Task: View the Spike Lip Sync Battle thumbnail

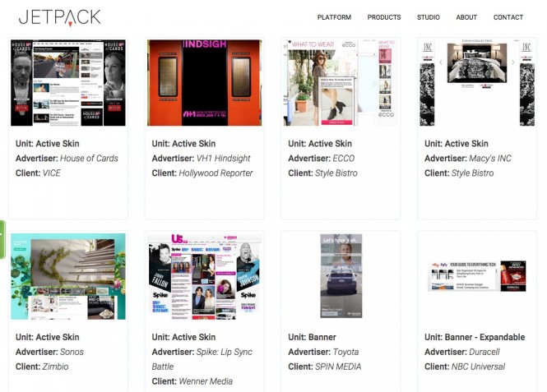Action: (205, 276)
